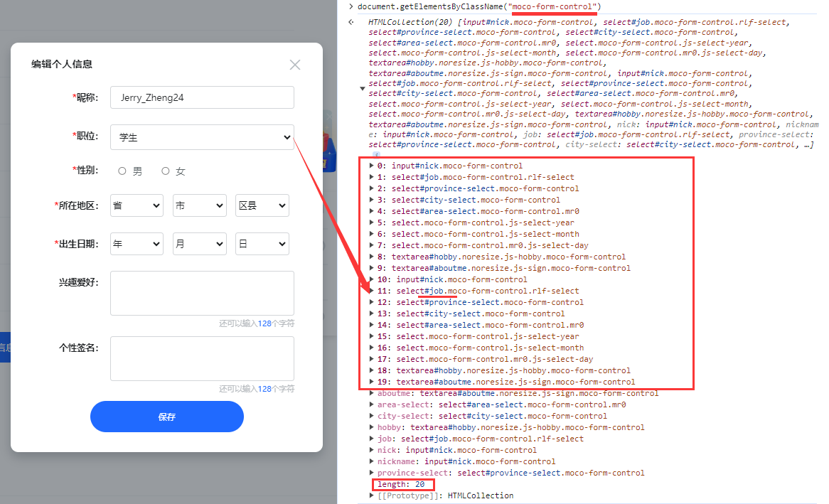Select the 男 radio button

[x=122, y=171]
